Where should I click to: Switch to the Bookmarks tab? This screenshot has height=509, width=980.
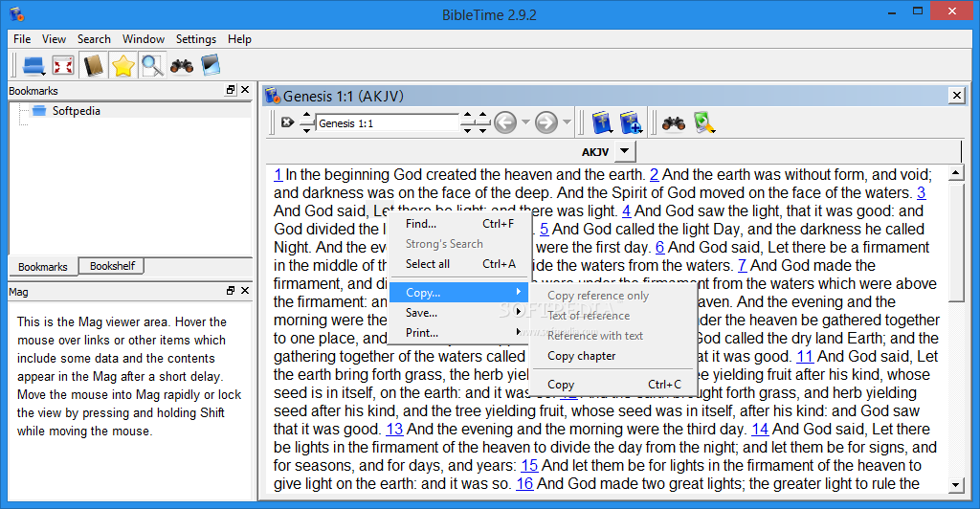tap(42, 267)
